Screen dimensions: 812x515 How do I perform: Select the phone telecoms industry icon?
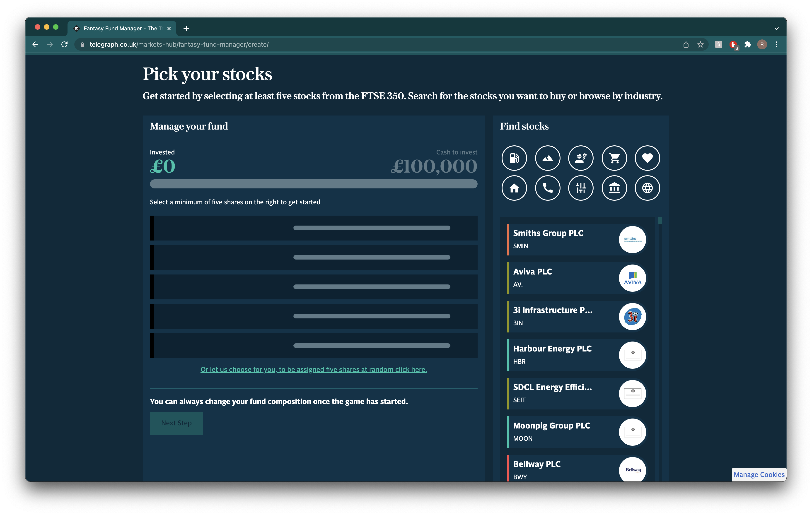pos(547,188)
